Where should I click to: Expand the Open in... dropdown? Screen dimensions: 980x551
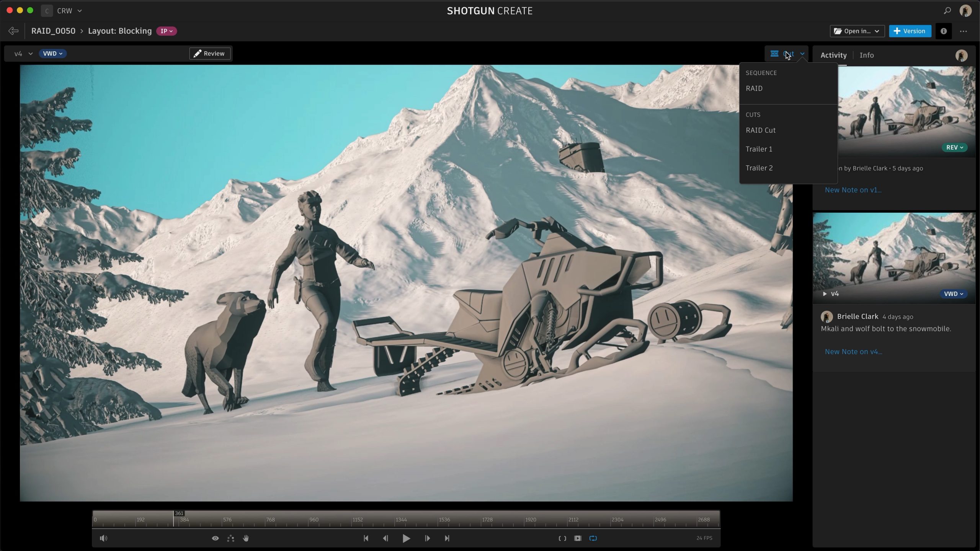tap(857, 31)
